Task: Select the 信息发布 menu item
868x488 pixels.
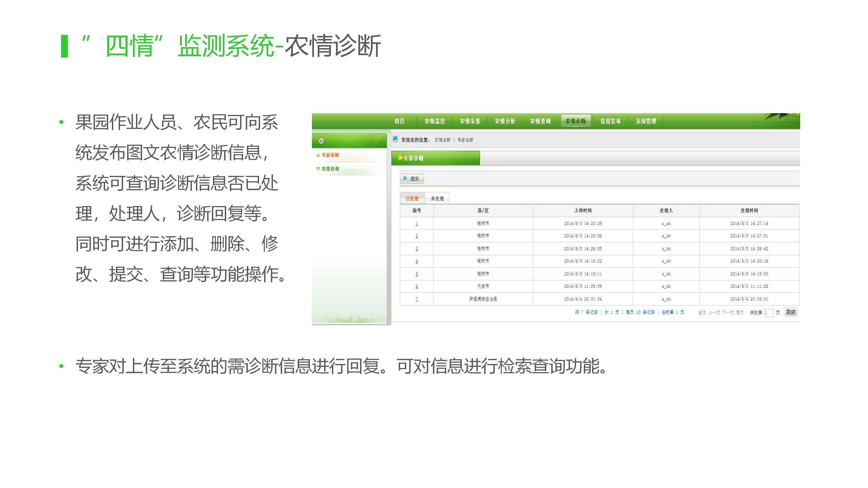Action: click(610, 121)
